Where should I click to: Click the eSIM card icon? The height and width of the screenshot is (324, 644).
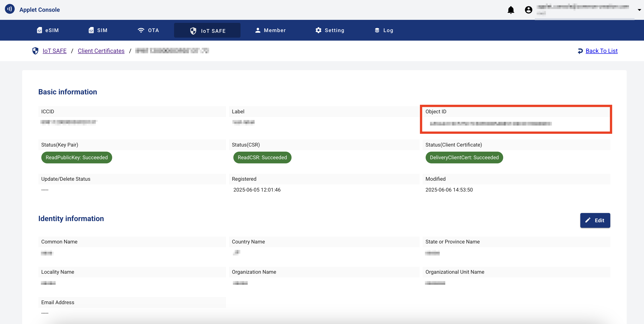tap(39, 30)
